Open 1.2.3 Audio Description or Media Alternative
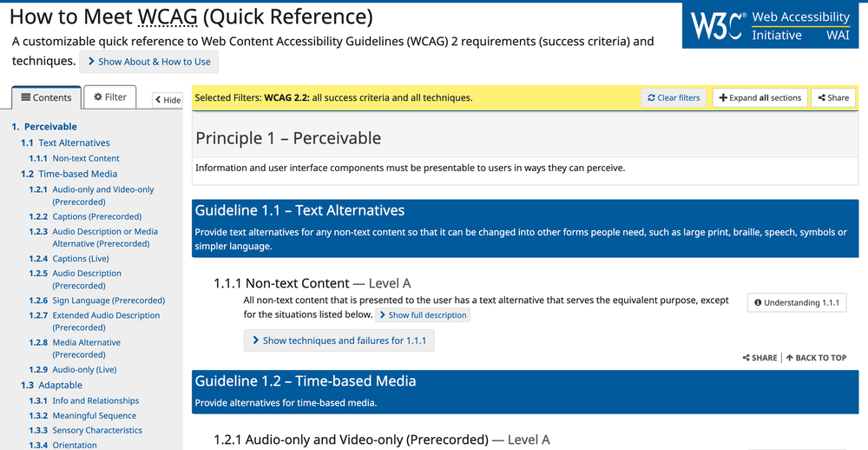This screenshot has width=868, height=450. coord(93,238)
